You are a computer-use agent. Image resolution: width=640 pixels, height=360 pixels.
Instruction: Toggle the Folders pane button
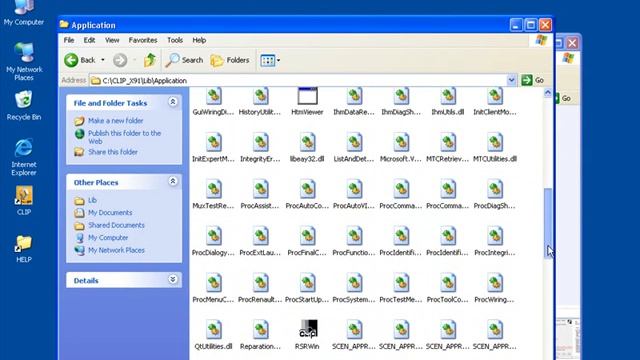coord(230,60)
